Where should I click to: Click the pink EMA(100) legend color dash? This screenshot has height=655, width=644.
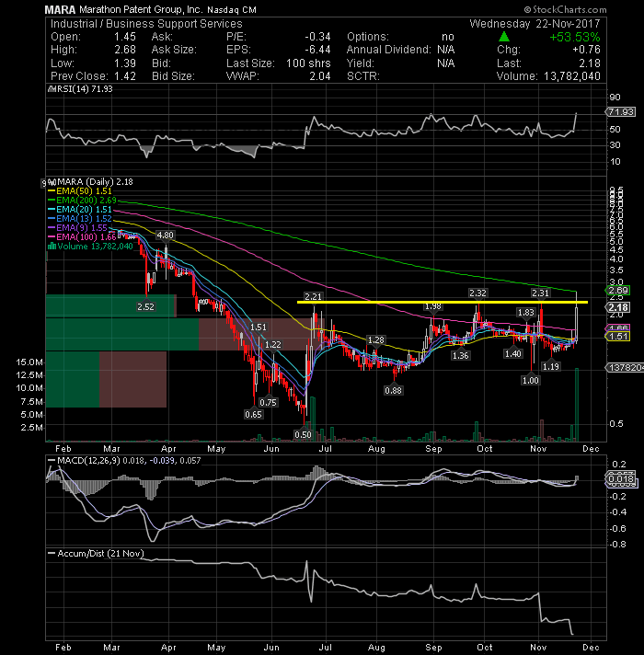52,236
